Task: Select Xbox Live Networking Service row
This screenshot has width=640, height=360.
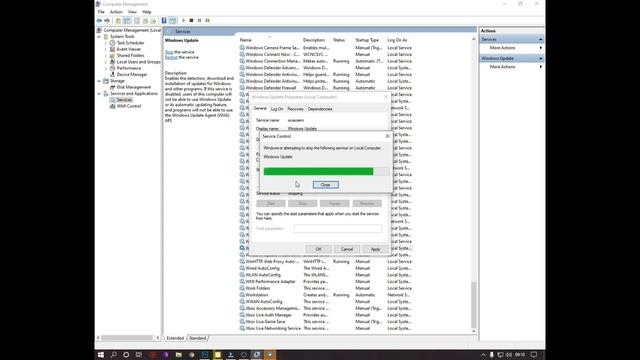Action: point(325,328)
